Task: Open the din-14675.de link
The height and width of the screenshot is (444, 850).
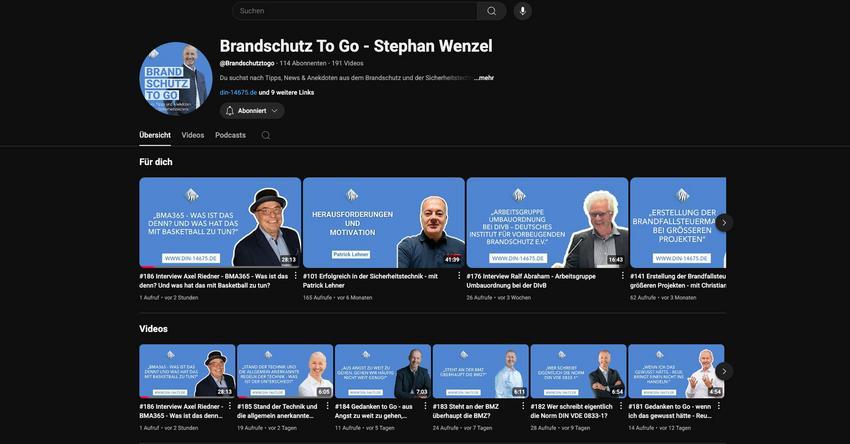Action: tap(238, 93)
